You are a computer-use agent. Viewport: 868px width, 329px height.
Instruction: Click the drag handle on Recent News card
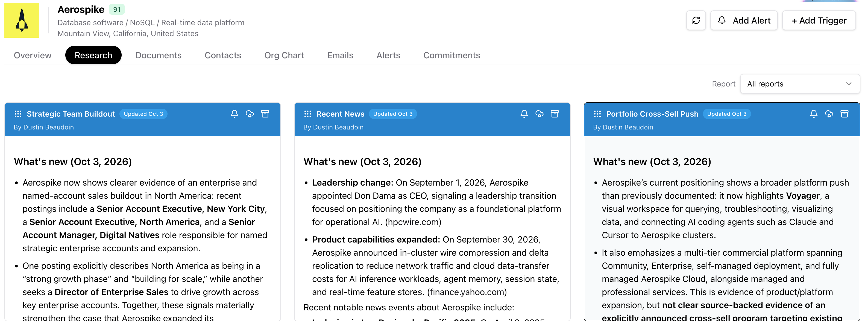coord(308,114)
